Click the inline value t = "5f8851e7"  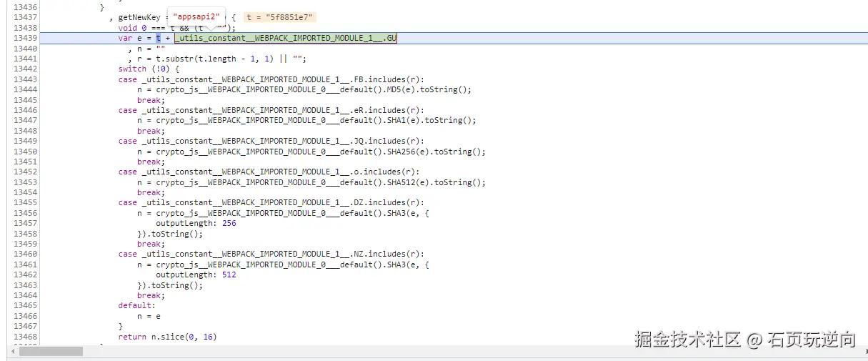[x=279, y=17]
